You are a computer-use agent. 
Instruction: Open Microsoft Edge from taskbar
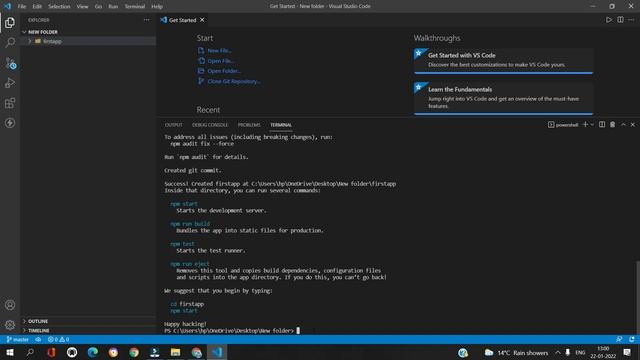click(x=93, y=352)
